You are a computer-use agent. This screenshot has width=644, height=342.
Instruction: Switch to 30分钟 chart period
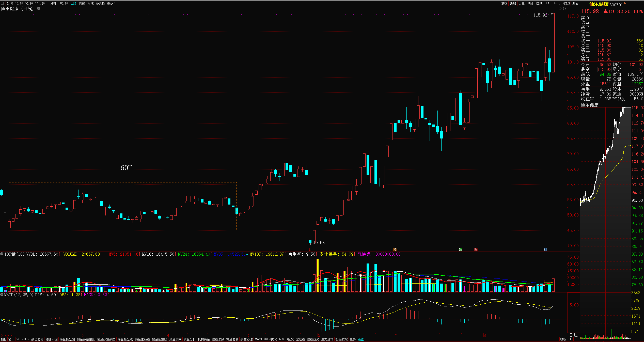click(52, 3)
